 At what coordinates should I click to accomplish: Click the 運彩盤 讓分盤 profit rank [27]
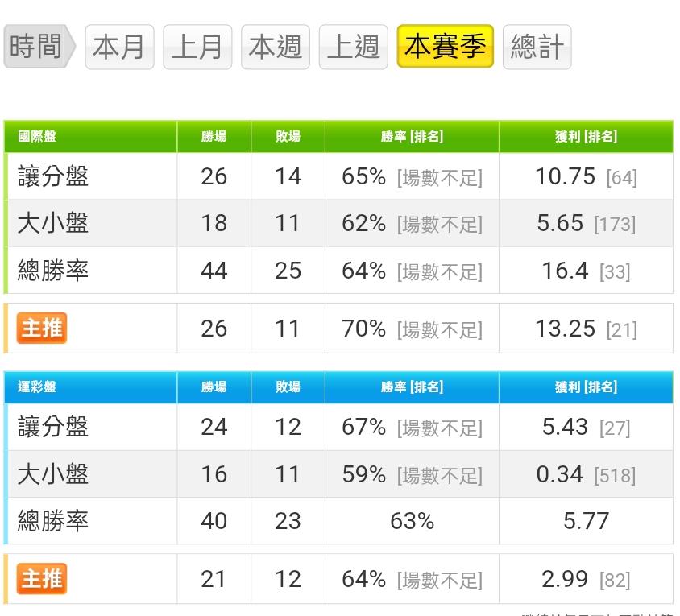click(615, 428)
